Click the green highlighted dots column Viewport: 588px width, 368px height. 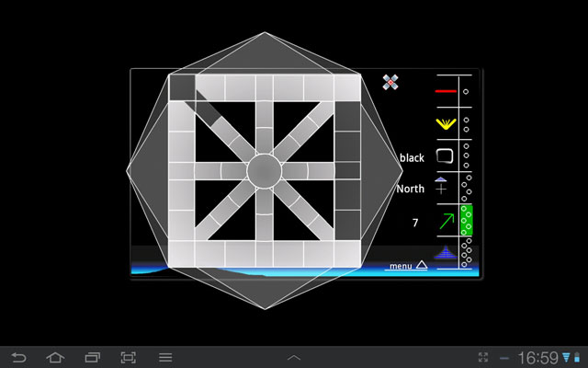pyautogui.click(x=467, y=220)
